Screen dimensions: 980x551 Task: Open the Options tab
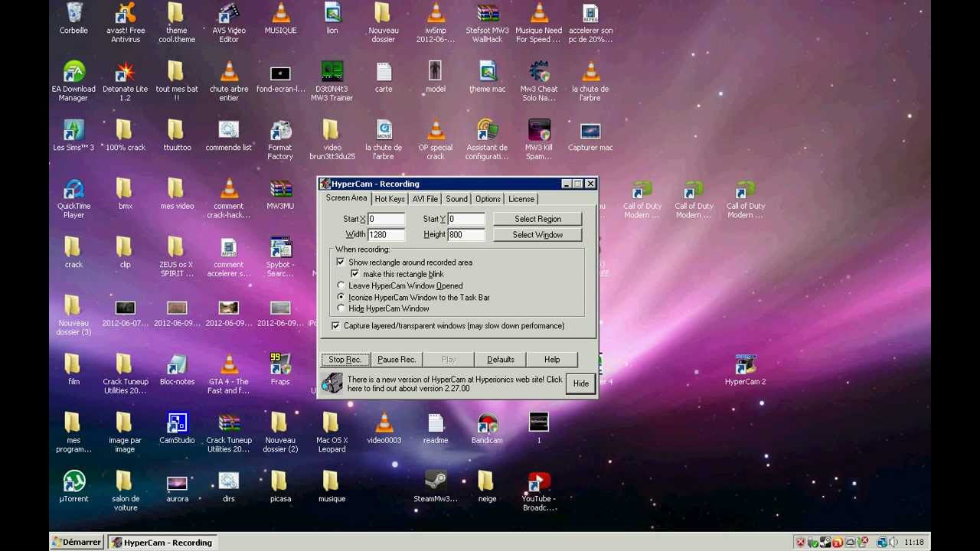coord(488,199)
